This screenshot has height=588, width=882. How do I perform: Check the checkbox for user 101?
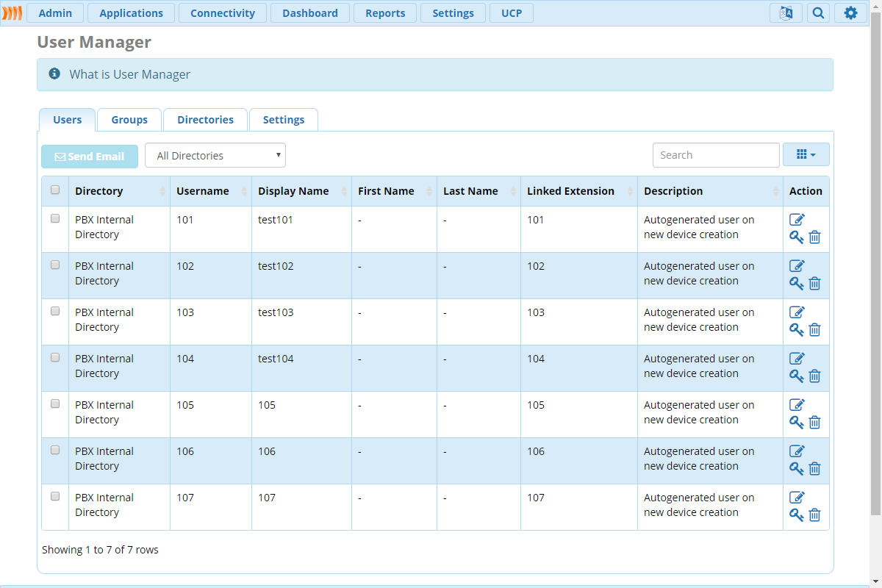click(55, 219)
